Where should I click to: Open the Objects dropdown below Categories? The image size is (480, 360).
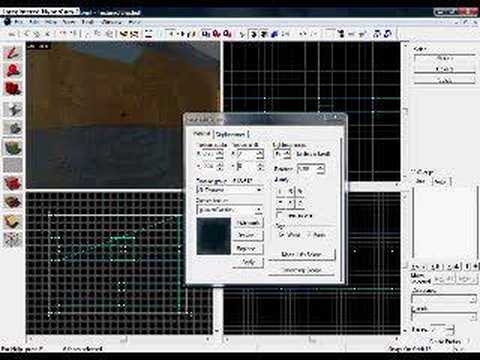click(444, 317)
